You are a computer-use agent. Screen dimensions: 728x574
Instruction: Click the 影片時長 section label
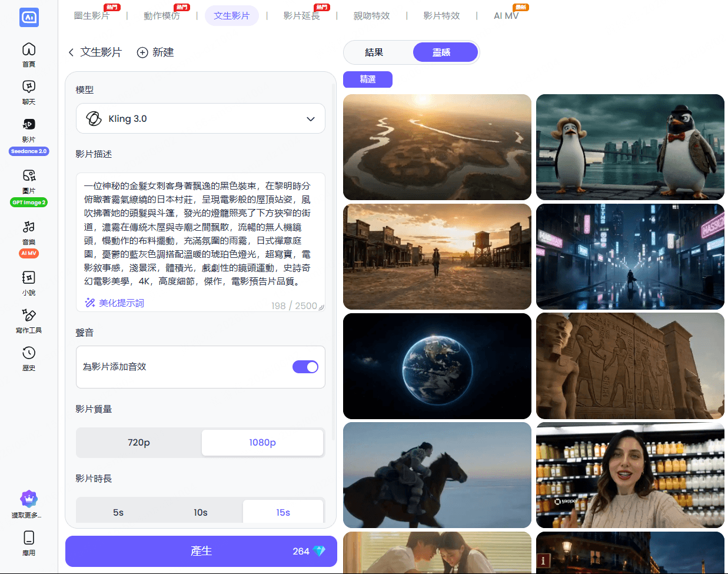pos(94,479)
